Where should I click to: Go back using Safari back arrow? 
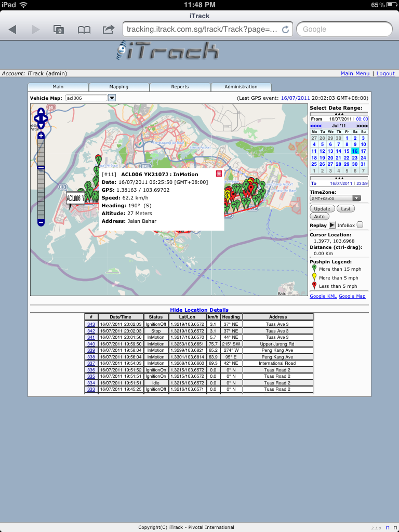[13, 30]
